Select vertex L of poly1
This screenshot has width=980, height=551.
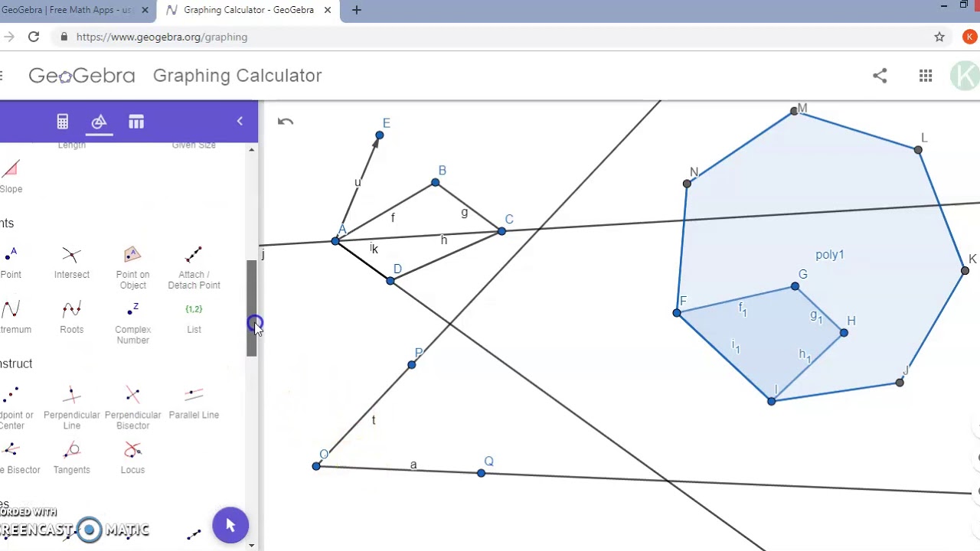tap(918, 150)
